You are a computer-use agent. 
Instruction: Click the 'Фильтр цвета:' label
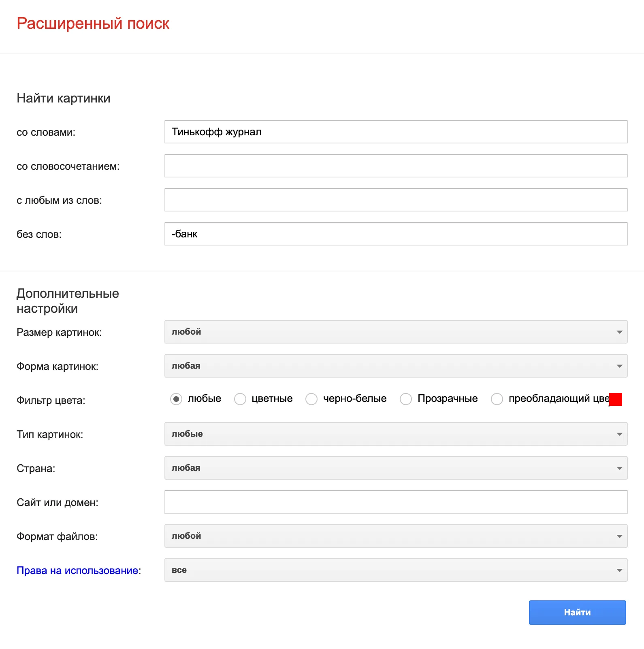click(51, 400)
